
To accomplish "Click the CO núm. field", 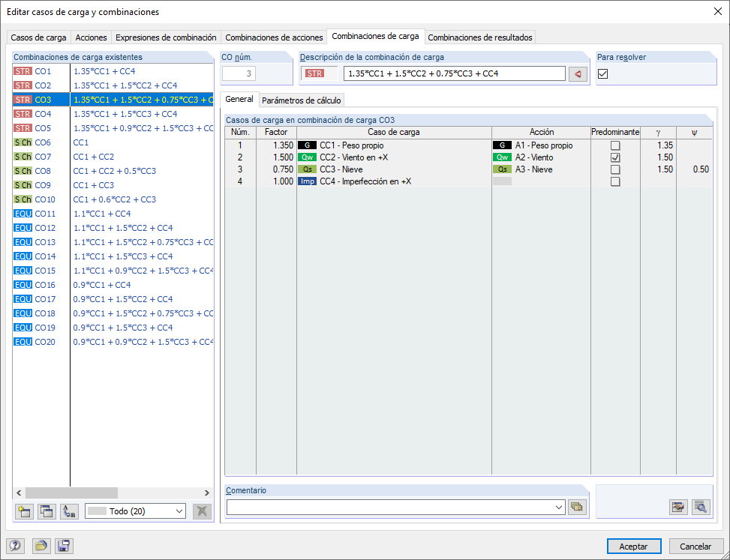I will tap(239, 73).
